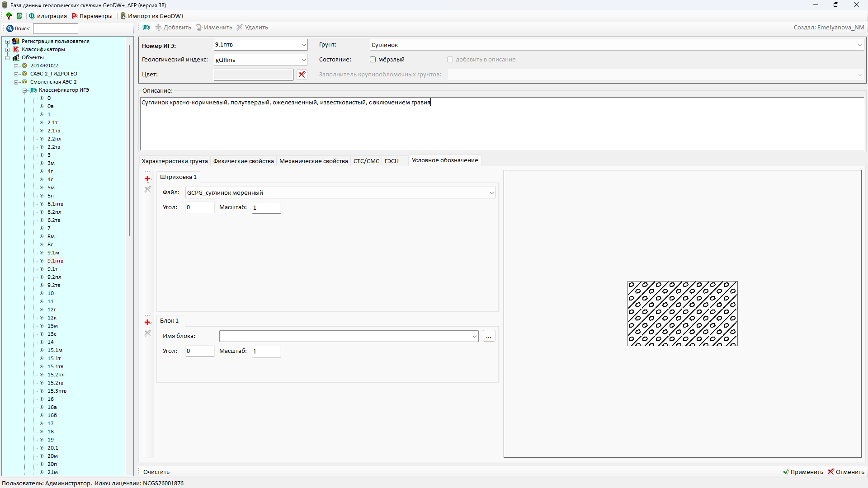This screenshot has width=868, height=488.
Task: Click the Добавить button
Action: (173, 28)
